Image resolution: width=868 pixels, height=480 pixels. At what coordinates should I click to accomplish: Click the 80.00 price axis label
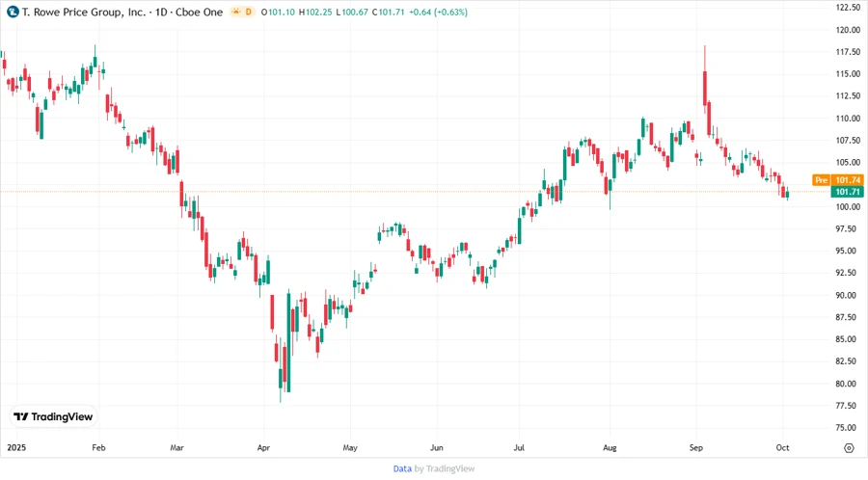coord(848,384)
